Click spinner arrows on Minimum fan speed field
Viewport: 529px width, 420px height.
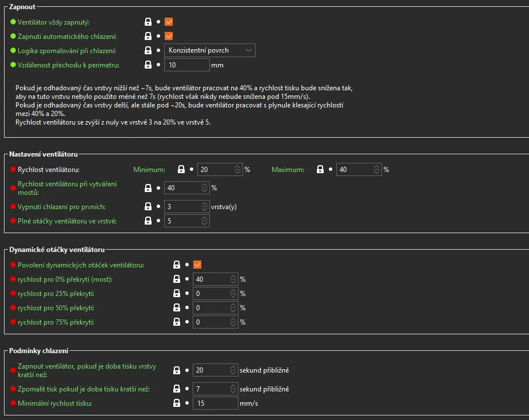coord(238,170)
